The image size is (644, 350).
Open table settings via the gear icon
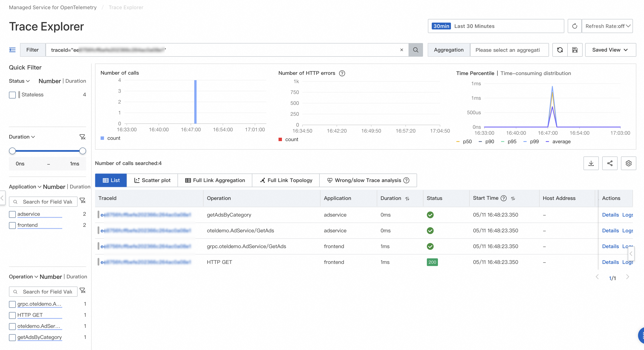point(628,163)
